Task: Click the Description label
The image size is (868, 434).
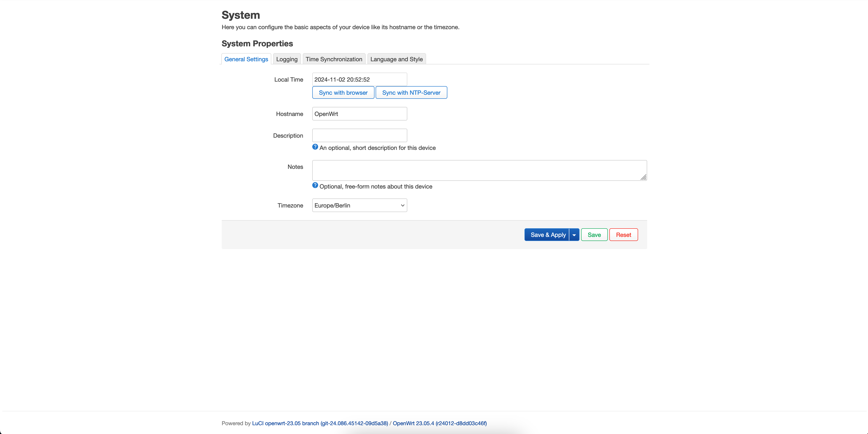Action: coord(288,135)
